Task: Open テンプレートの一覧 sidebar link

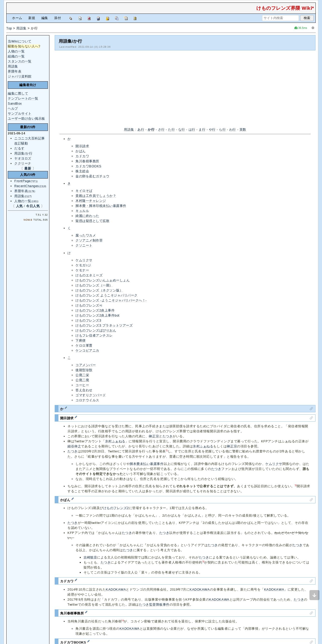Action: click(x=23, y=99)
